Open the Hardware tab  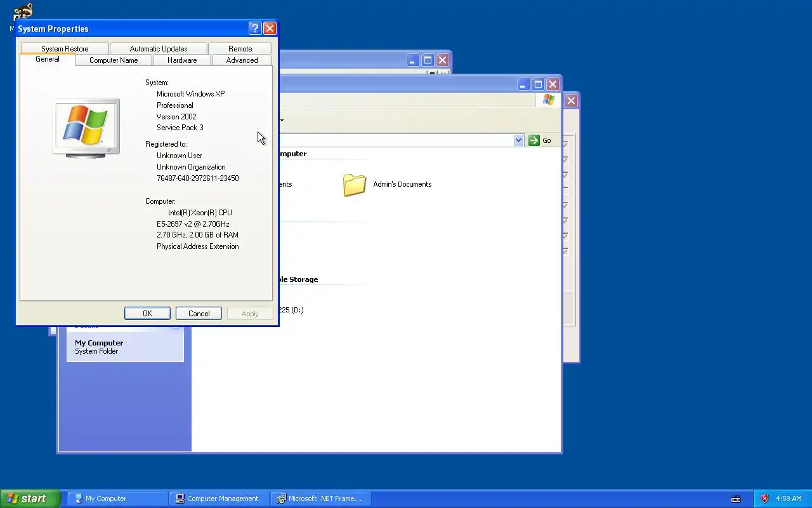182,60
